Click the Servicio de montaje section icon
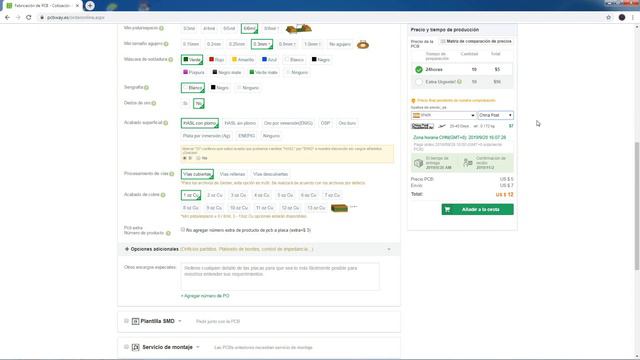Viewport: 640px width, 360px height. tap(136, 347)
